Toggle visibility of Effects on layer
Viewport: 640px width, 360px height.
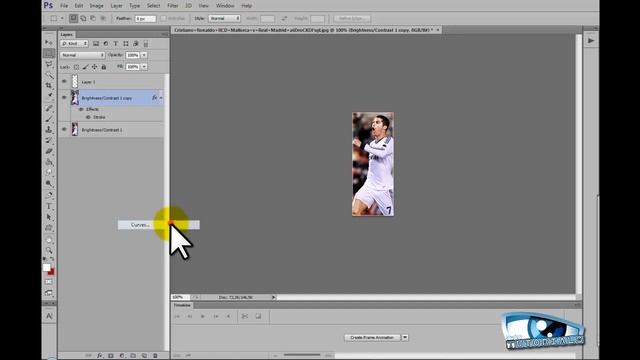[81, 109]
